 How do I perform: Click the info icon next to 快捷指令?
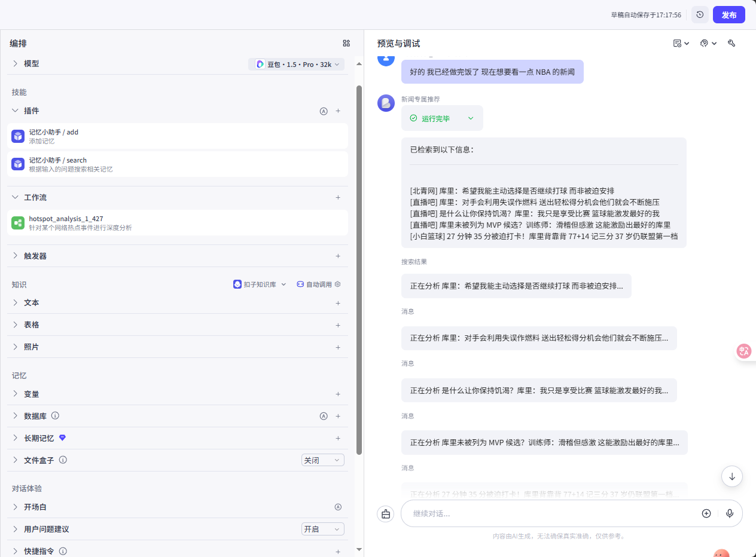[63, 551]
